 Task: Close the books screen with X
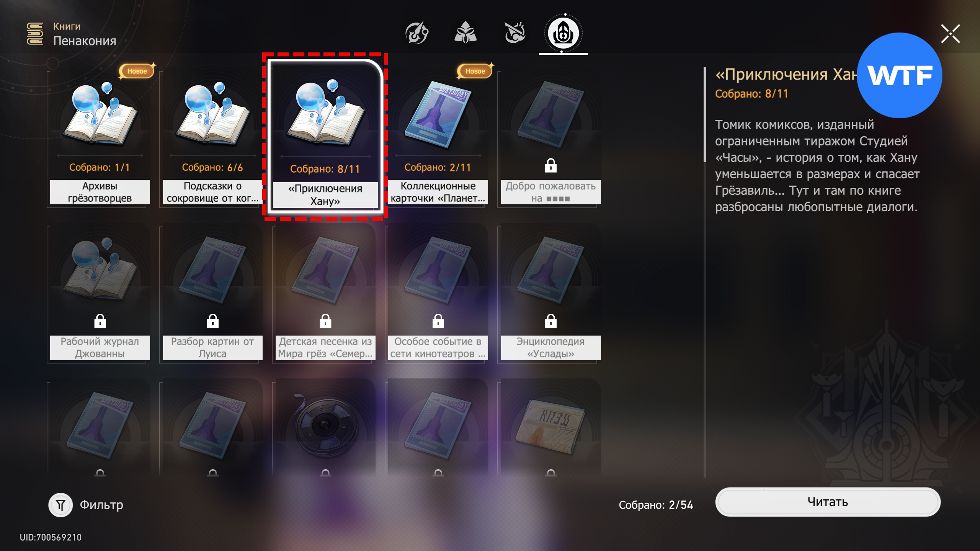[951, 34]
